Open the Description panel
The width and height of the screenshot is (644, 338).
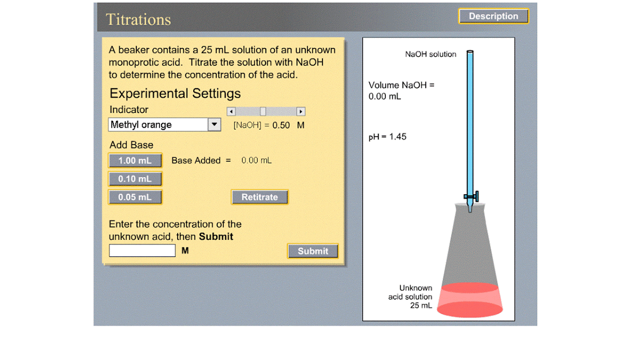(493, 16)
